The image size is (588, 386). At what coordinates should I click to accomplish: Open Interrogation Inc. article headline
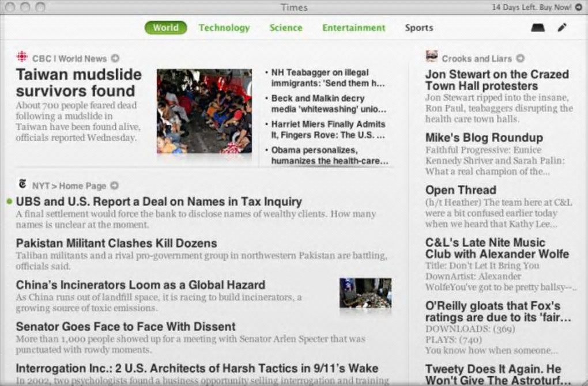pyautogui.click(x=197, y=368)
